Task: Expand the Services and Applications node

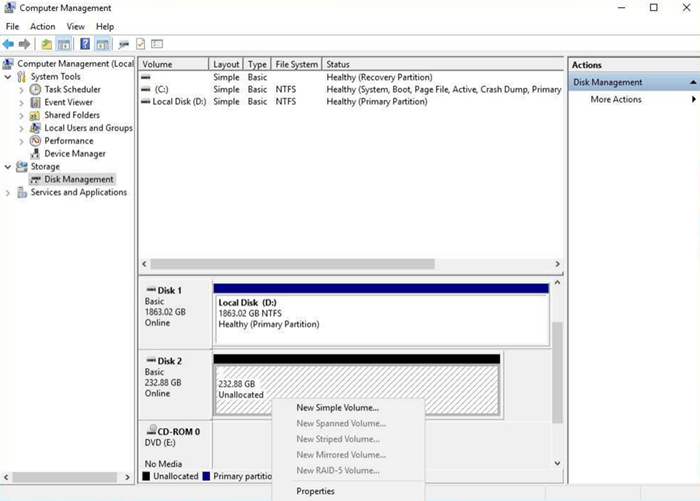Action: (9, 193)
